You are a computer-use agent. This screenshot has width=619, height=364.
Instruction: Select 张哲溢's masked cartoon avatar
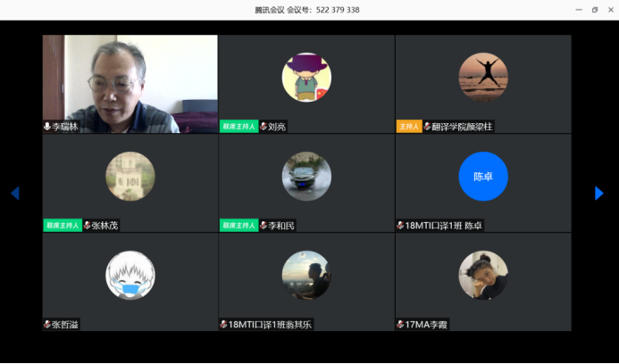coord(130,275)
